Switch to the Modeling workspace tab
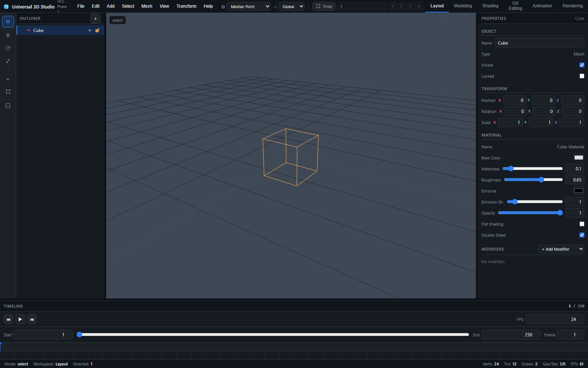 (463, 6)
